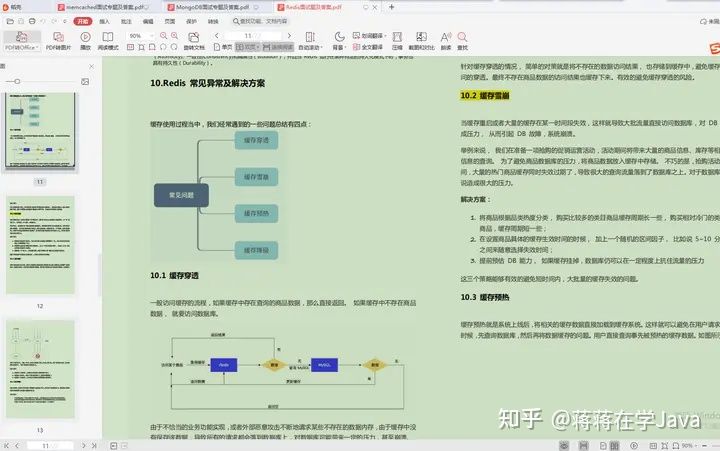The image size is (720, 451).
Task: Expand the 双页 dropdown arrow
Action: [x=258, y=47]
